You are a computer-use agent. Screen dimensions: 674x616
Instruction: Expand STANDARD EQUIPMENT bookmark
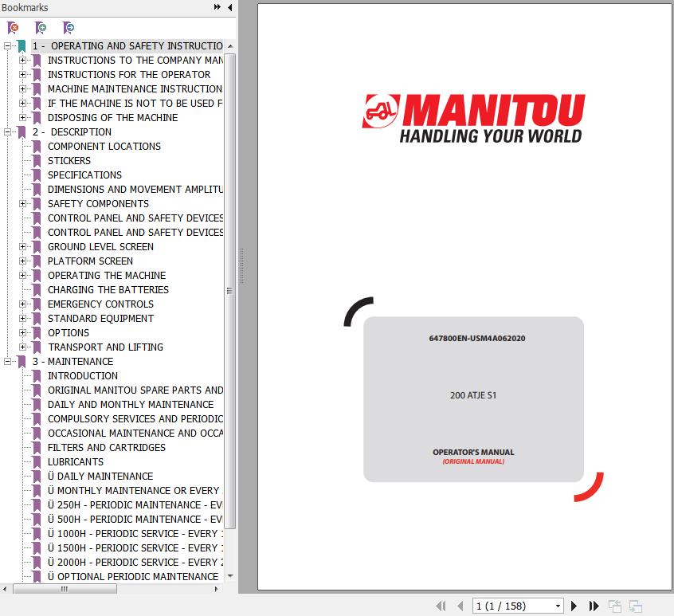pos(23,318)
